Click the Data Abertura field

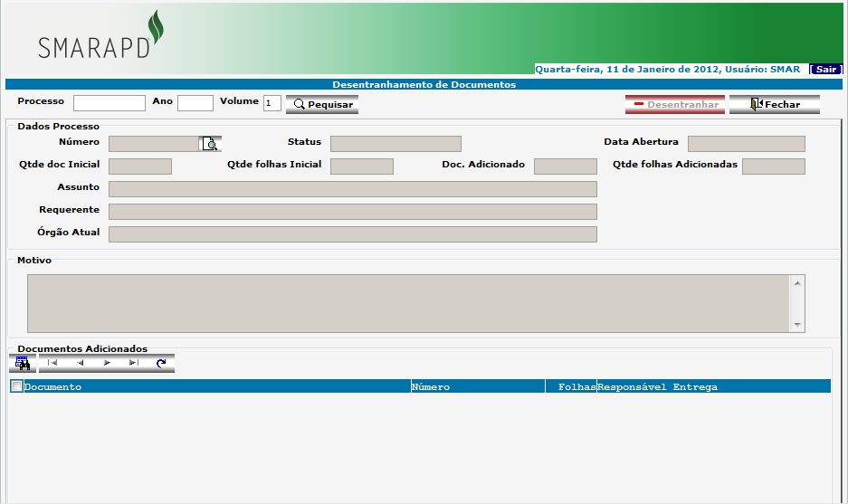coord(747,143)
